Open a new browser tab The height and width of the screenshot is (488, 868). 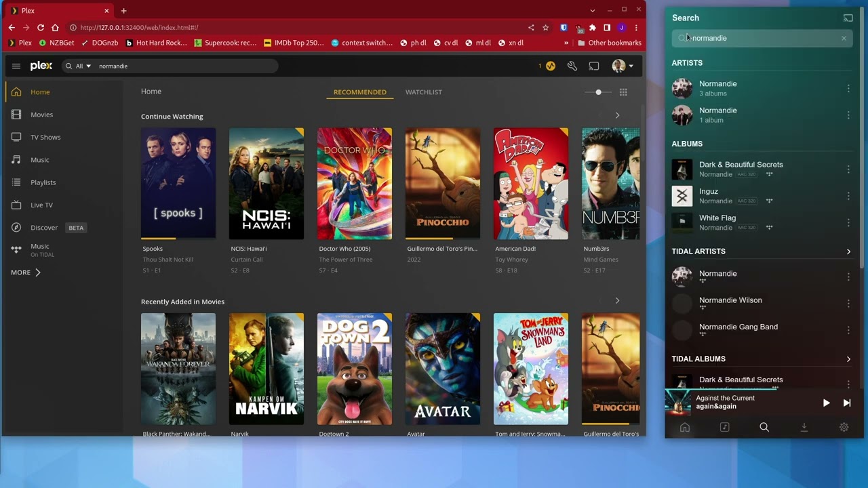(123, 11)
